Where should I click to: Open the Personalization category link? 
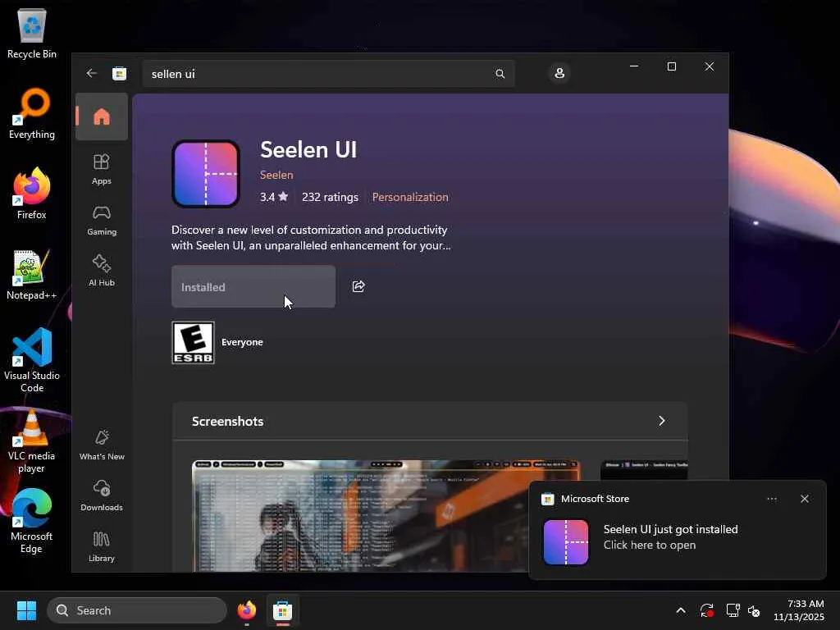tap(410, 197)
